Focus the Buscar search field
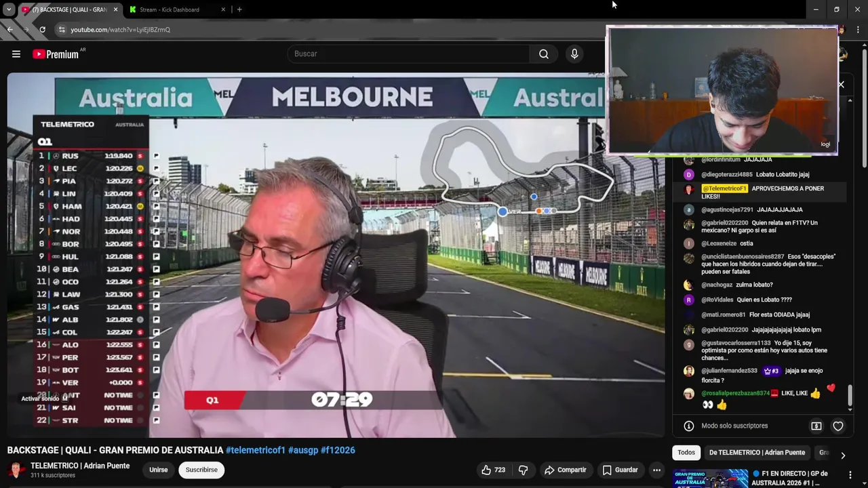The height and width of the screenshot is (488, 868). tap(410, 54)
